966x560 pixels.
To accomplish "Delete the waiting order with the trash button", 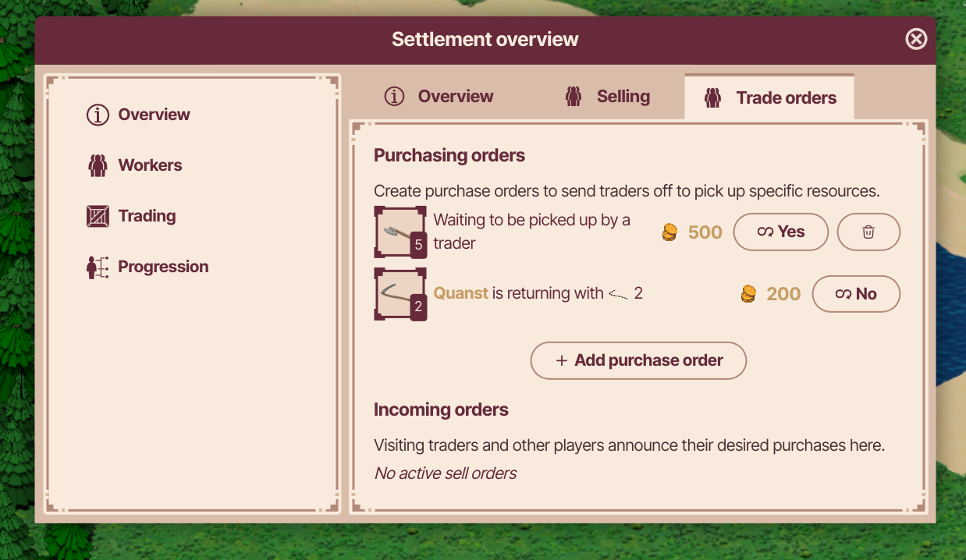I will 868,232.
